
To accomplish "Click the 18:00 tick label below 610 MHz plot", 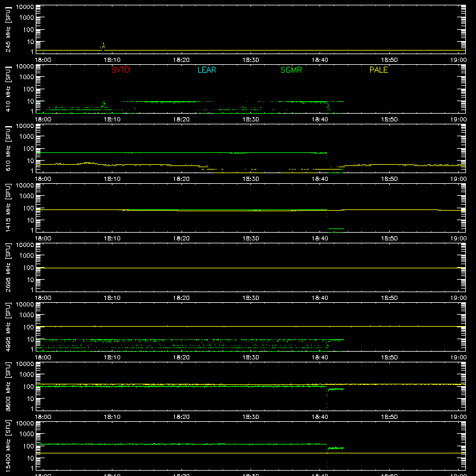I will 43,179.
